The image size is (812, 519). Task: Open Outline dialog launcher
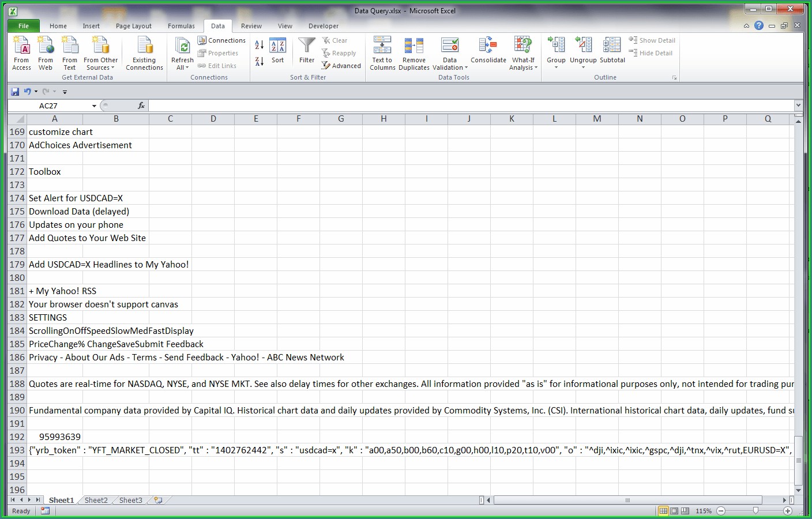(x=674, y=77)
